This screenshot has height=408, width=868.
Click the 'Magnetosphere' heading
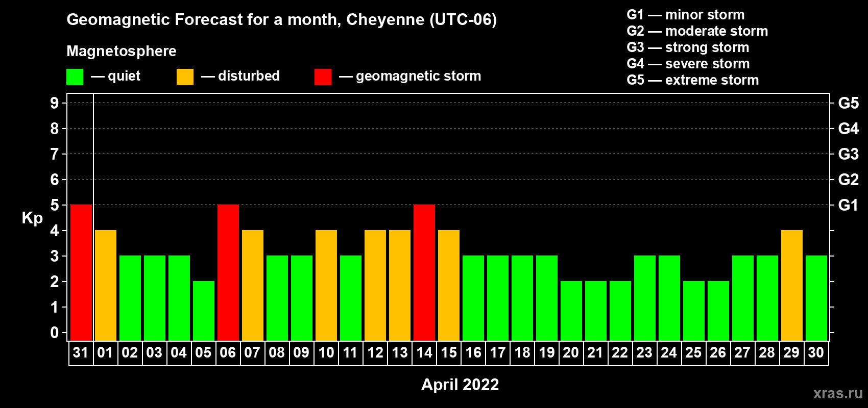coord(122,51)
